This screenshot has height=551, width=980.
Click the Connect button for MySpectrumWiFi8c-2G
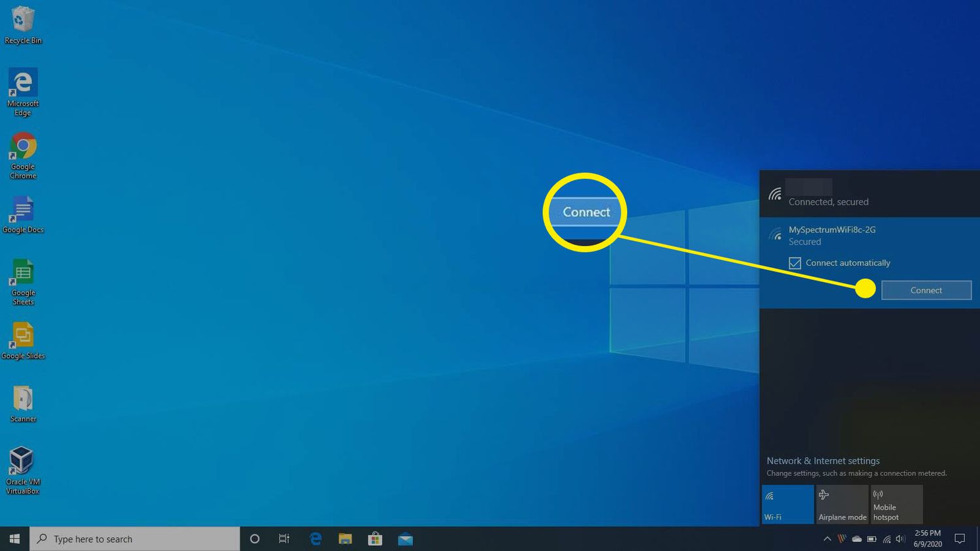[x=926, y=291]
